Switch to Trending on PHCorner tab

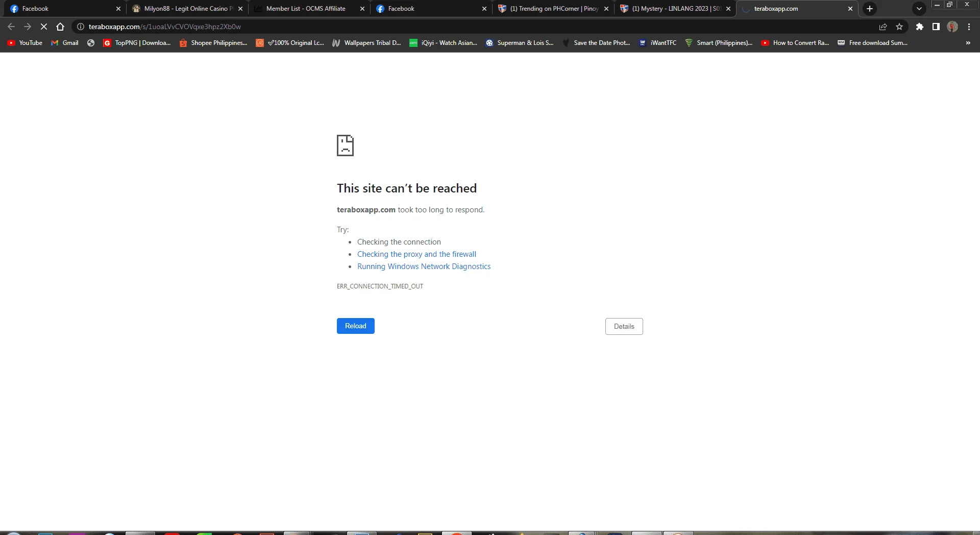[x=553, y=9]
